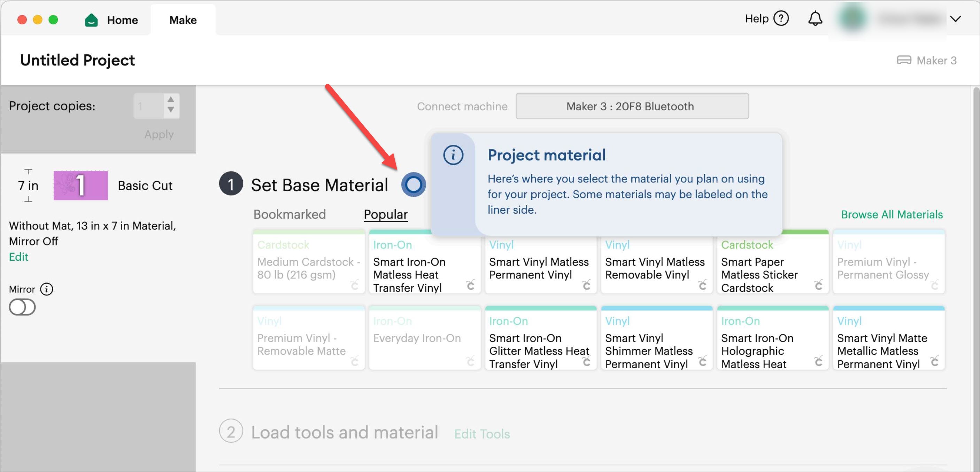Click the Maker 3 machine icon
The height and width of the screenshot is (472, 980).
click(904, 60)
